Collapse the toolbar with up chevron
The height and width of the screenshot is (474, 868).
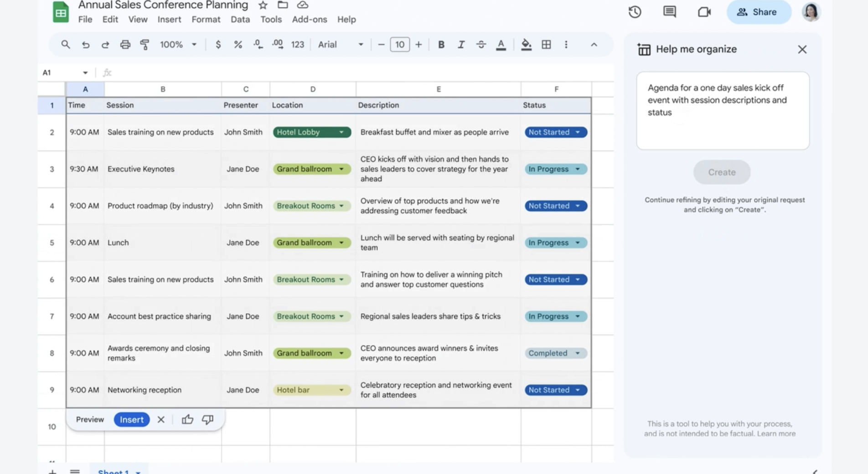click(x=594, y=44)
